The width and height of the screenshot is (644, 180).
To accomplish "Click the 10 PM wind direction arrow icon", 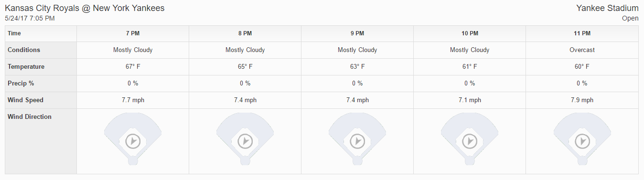I will click(x=470, y=141).
